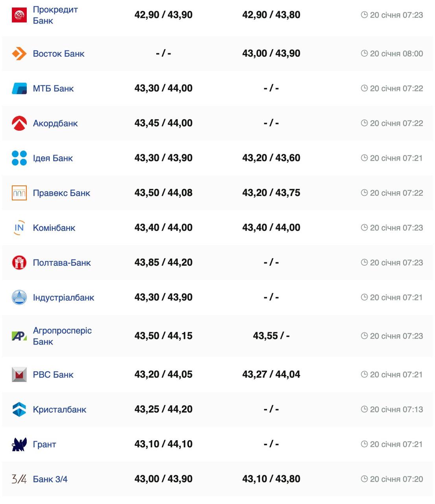
Task: Open the Правекс Банк name link
Action: pos(61,193)
